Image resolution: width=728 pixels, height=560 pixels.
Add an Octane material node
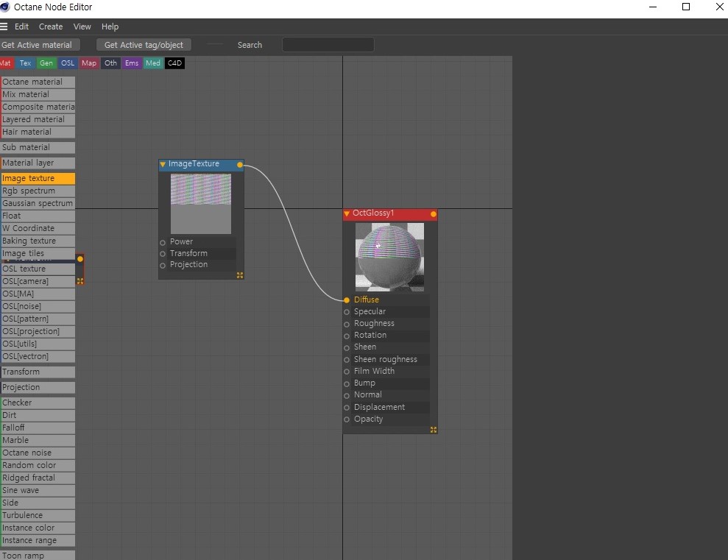pyautogui.click(x=38, y=82)
